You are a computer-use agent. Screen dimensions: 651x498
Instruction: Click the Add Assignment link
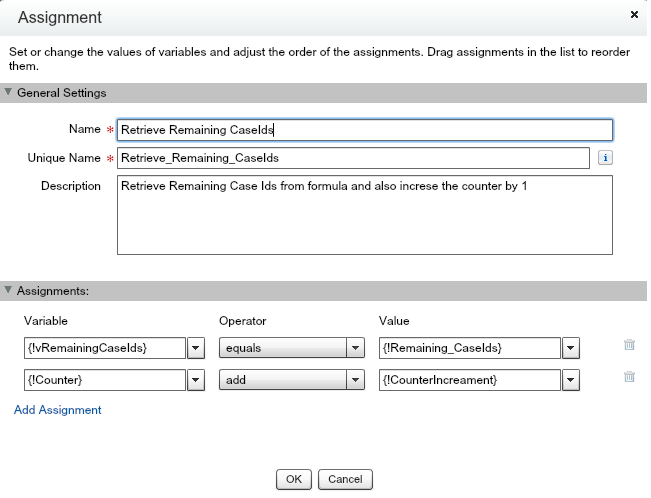(x=57, y=410)
